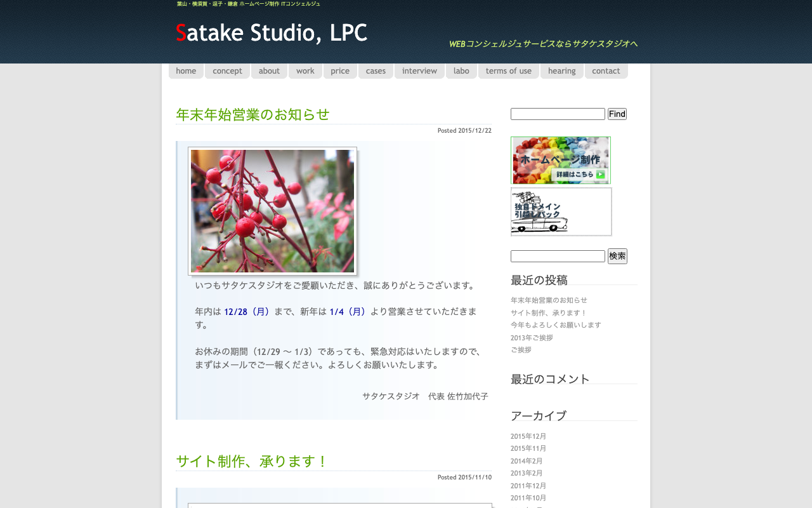Screen dimensions: 812x508
Task: Focus the search field beside Find
Action: point(558,114)
